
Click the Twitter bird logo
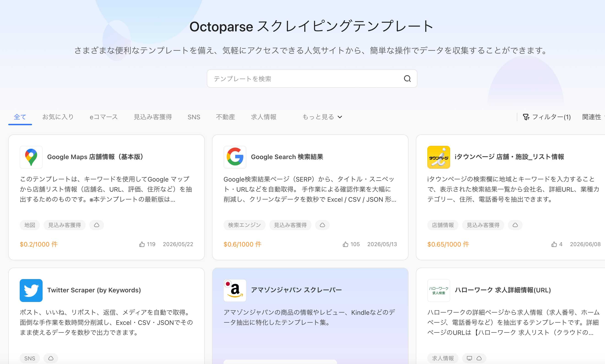point(31,291)
